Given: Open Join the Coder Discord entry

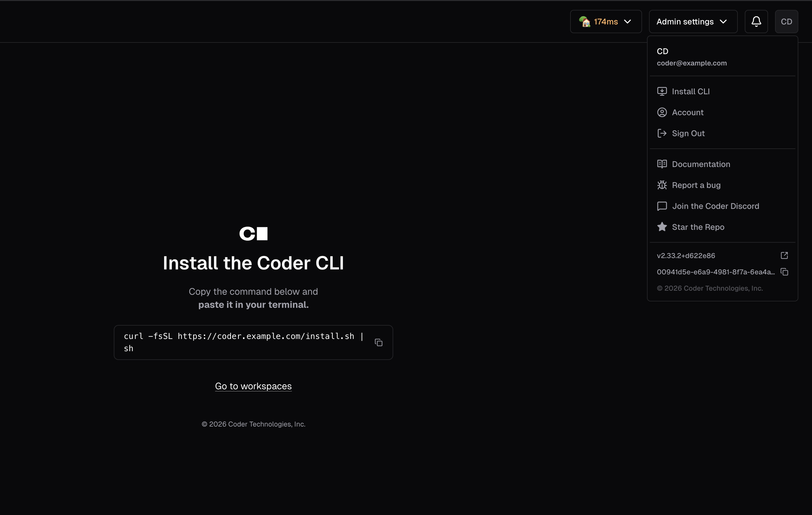Looking at the screenshot, I should click(722, 206).
